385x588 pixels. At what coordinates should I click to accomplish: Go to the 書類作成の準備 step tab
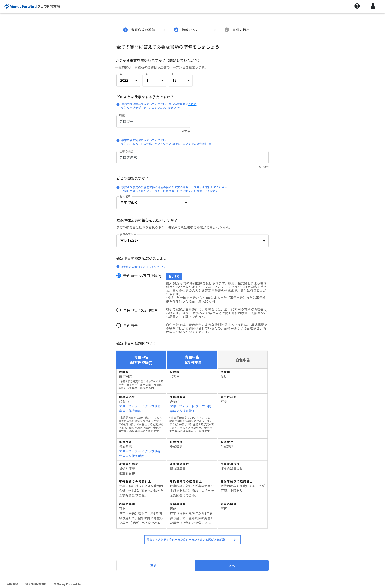tap(142, 30)
